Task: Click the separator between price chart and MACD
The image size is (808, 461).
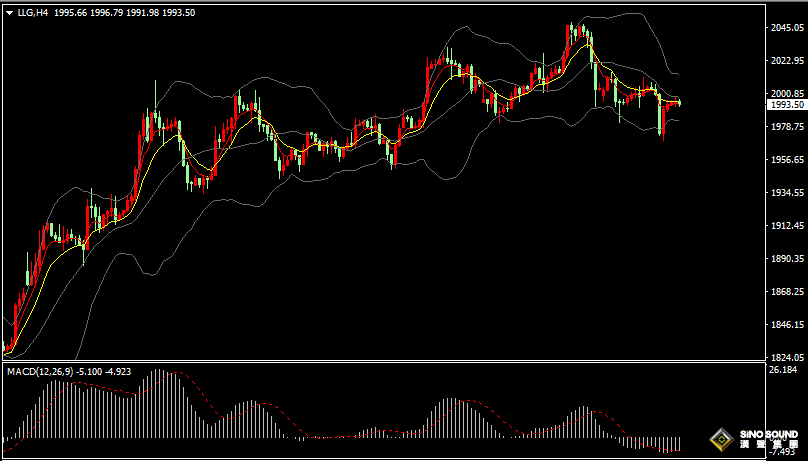Action: (384, 362)
